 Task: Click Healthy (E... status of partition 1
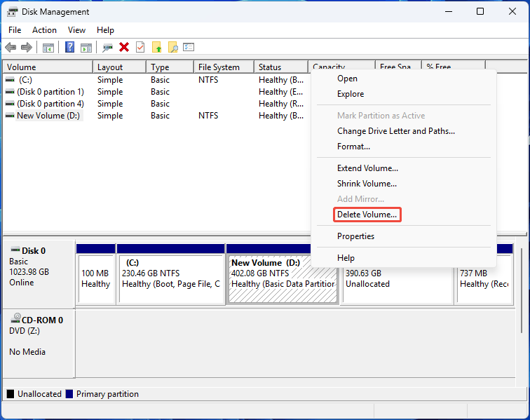[x=281, y=92]
